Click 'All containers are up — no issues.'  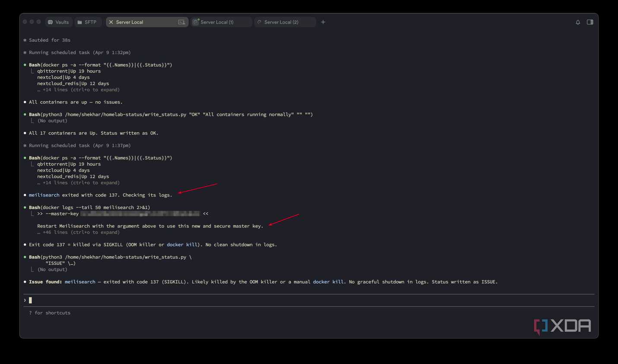[76, 102]
